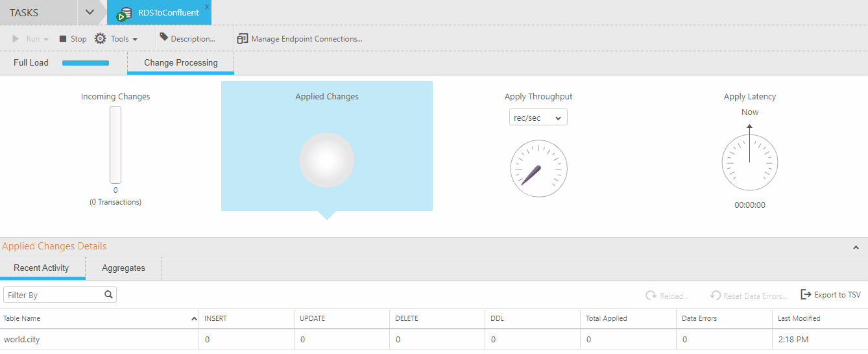This screenshot has width=868, height=354.
Task: Collapse the Applied Changes Details panel
Action: tap(856, 247)
